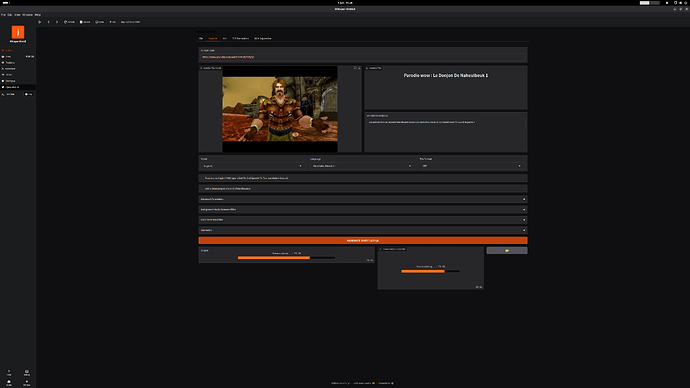Toggle the add timestamp to filename checkbox
690x388 pixels.
click(202, 189)
